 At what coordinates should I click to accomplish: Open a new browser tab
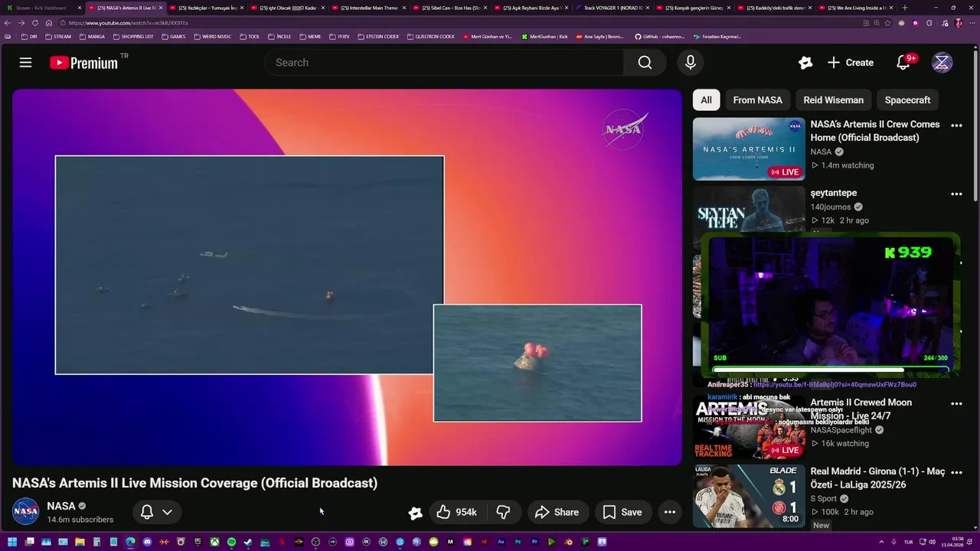tap(905, 8)
